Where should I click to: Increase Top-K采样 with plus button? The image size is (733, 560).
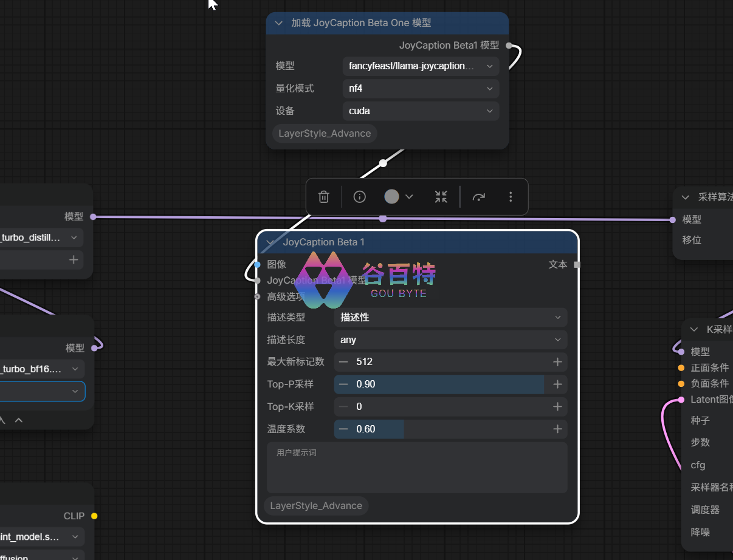557,406
